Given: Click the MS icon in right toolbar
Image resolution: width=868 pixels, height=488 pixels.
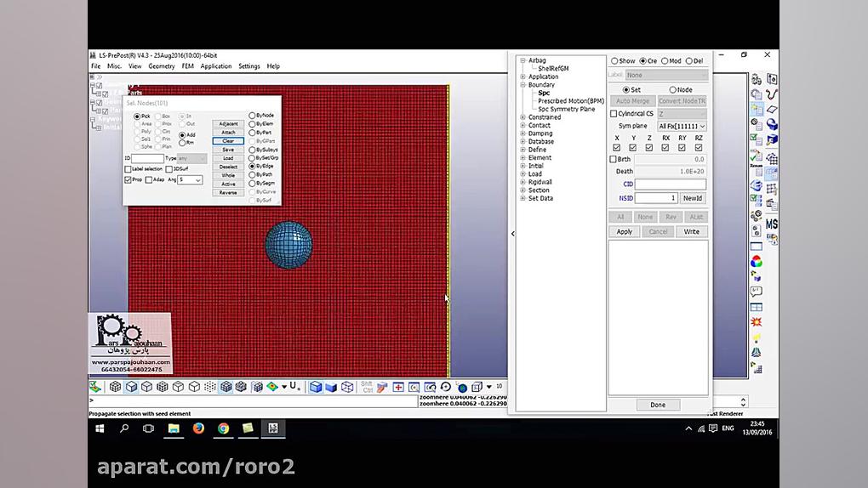Looking at the screenshot, I should tap(772, 224).
